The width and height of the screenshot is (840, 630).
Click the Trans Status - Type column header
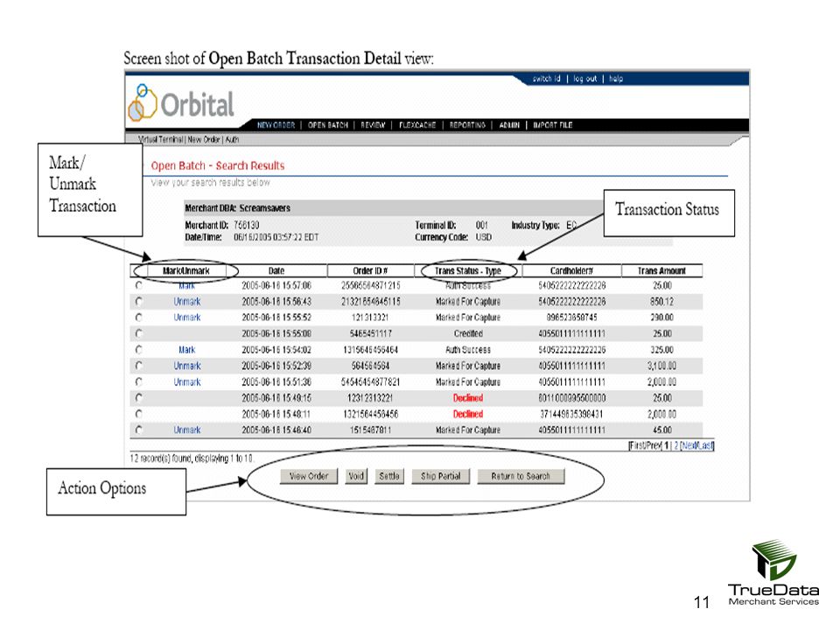click(468, 271)
